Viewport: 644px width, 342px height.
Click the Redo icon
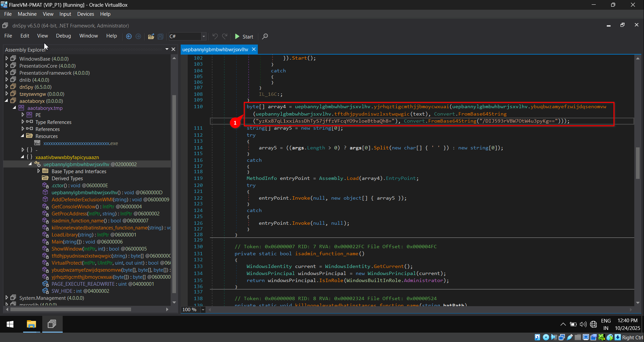coord(225,36)
